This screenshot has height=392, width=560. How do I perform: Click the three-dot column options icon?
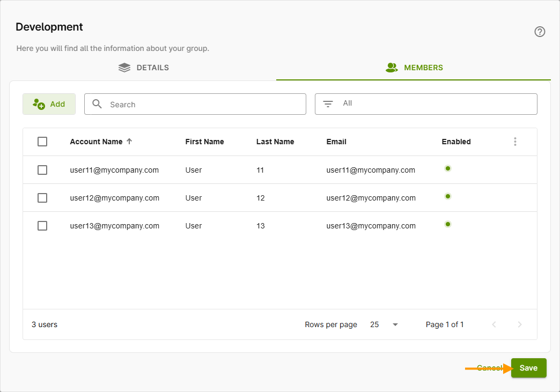click(x=515, y=142)
